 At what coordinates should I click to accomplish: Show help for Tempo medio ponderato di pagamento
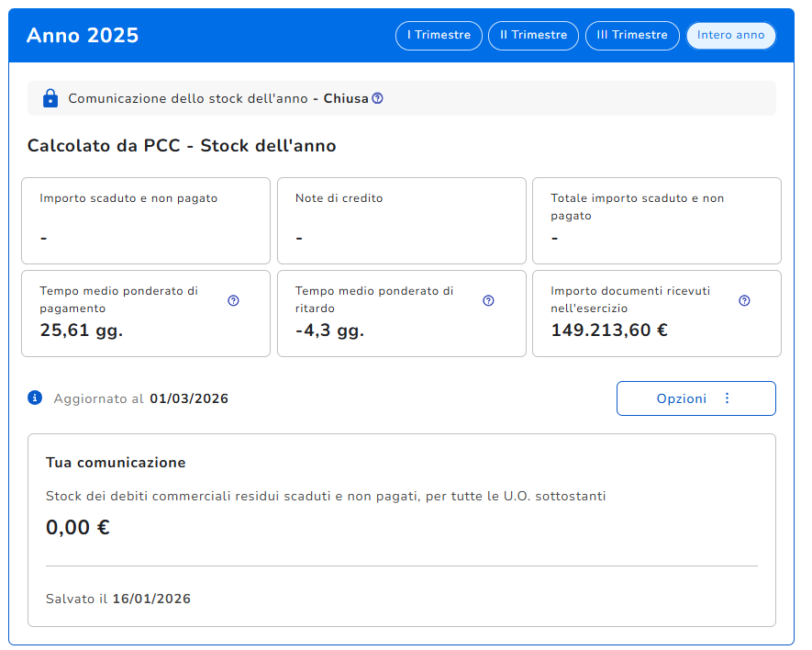234,300
